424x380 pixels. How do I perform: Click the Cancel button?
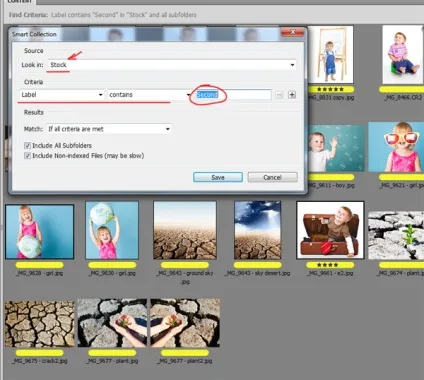[x=272, y=177]
